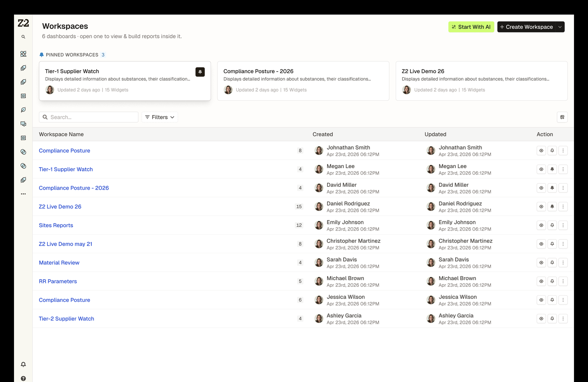Click the eye icon for Sites Reports
Viewport: 588px width, 382px height.
pyautogui.click(x=541, y=225)
